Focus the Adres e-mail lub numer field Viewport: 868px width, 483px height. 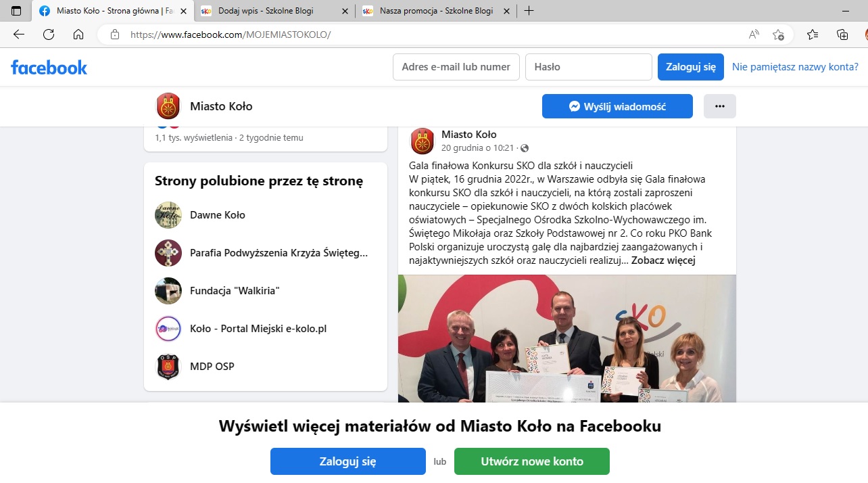[456, 67]
